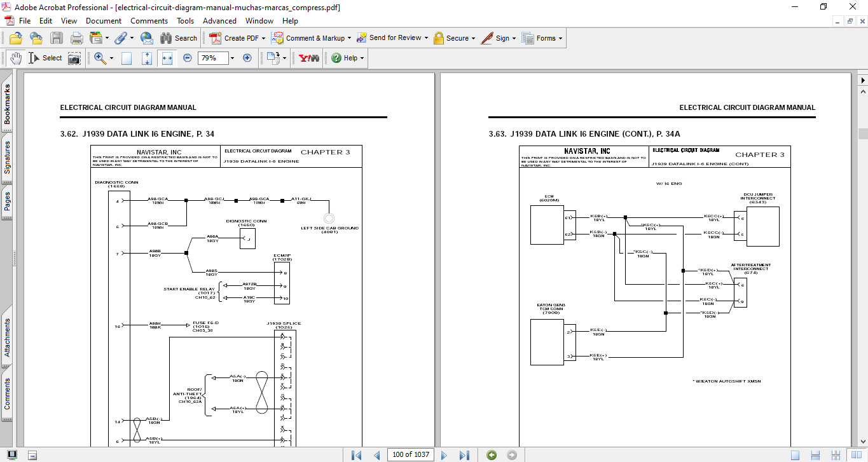This screenshot has width=868, height=462.
Task: Open the zoom percentage dropdown
Action: point(232,58)
